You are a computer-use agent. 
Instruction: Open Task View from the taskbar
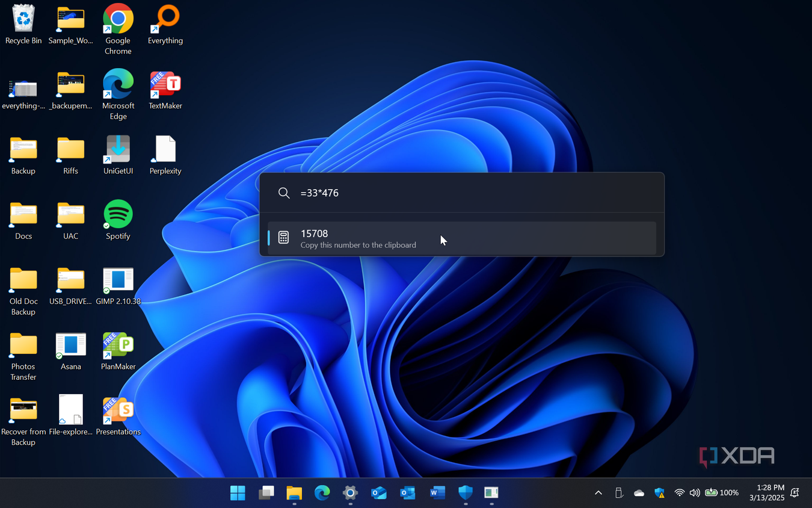click(266, 493)
